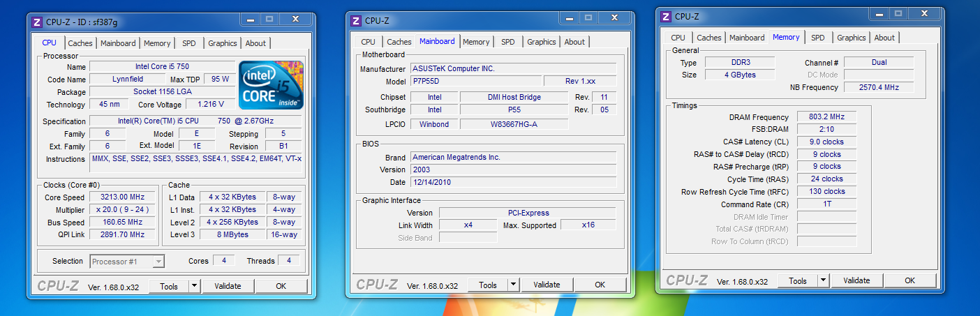Click the 2891.70 MHz QPI link value
The image size is (980, 316).
pos(123,235)
